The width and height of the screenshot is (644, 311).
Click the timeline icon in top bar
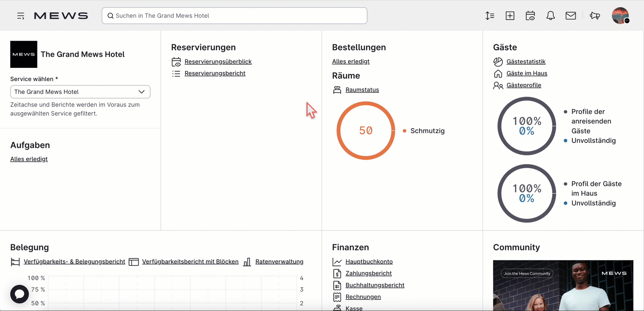point(490,16)
